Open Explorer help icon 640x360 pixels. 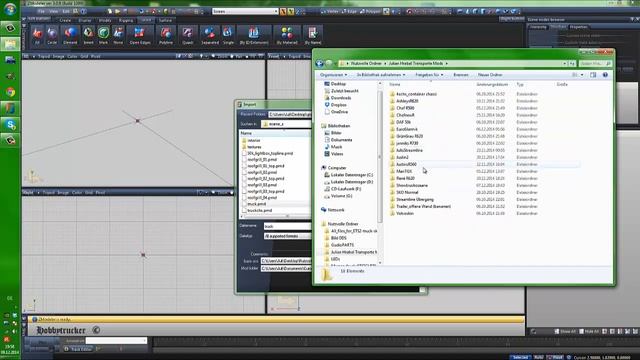(x=605, y=75)
